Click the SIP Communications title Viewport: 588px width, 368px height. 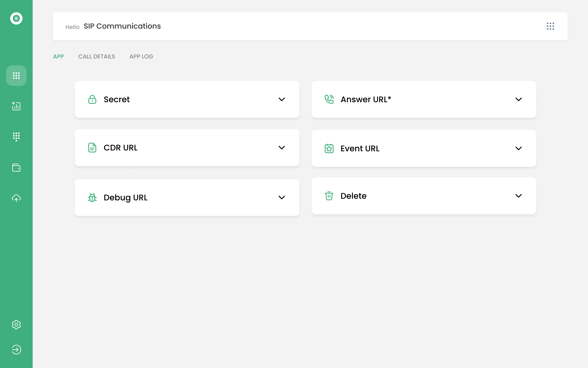point(122,26)
